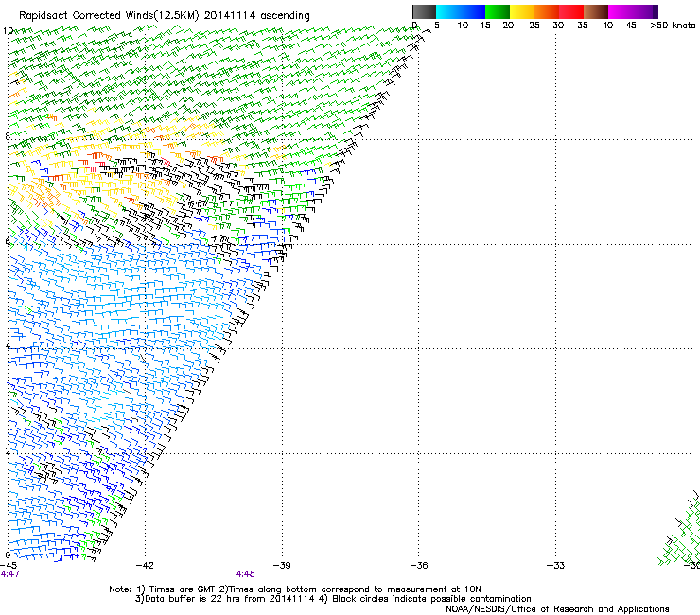This screenshot has width=700, height=615.
Task: Click the '-42' longitude axis label
Action: [x=145, y=566]
